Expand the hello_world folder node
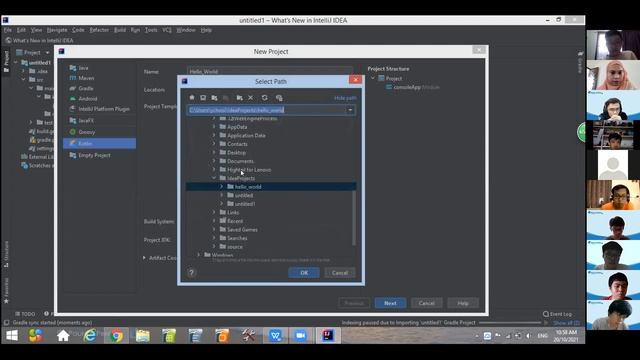Image resolution: width=640 pixels, height=360 pixels. (222, 187)
